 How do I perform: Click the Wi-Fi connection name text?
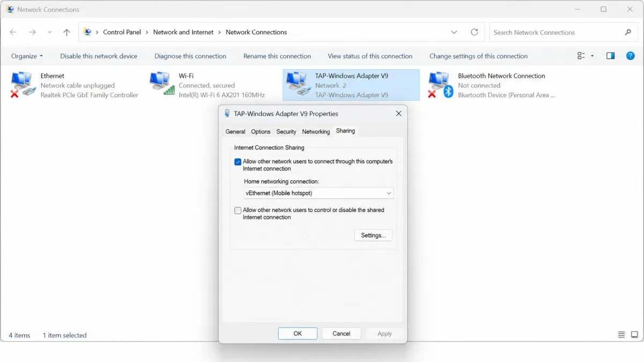coord(186,76)
